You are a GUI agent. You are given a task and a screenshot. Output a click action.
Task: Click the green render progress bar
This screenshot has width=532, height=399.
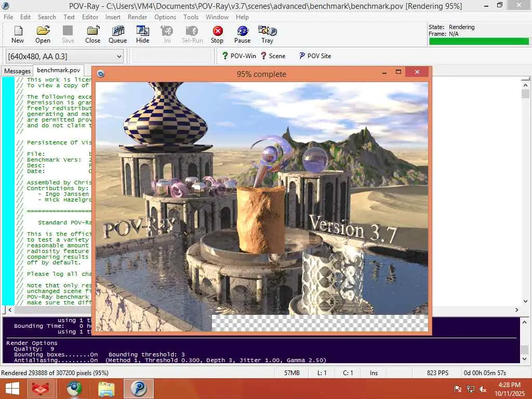point(478,42)
